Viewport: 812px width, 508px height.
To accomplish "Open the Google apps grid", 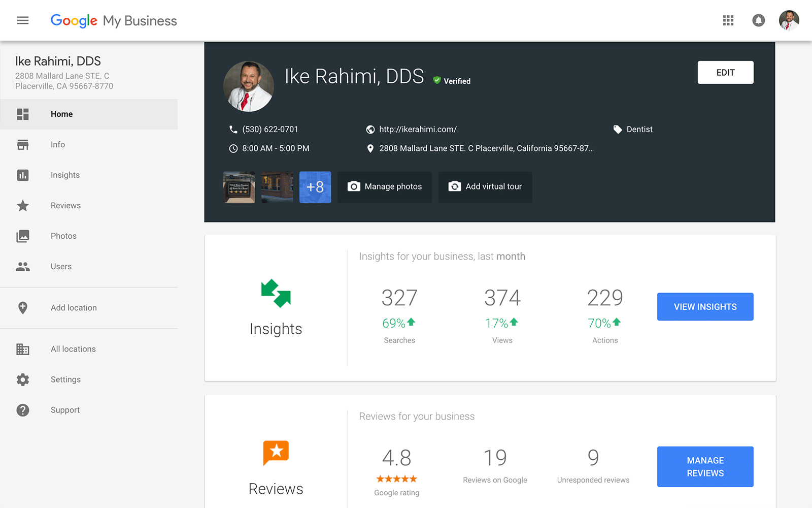I will coord(728,20).
